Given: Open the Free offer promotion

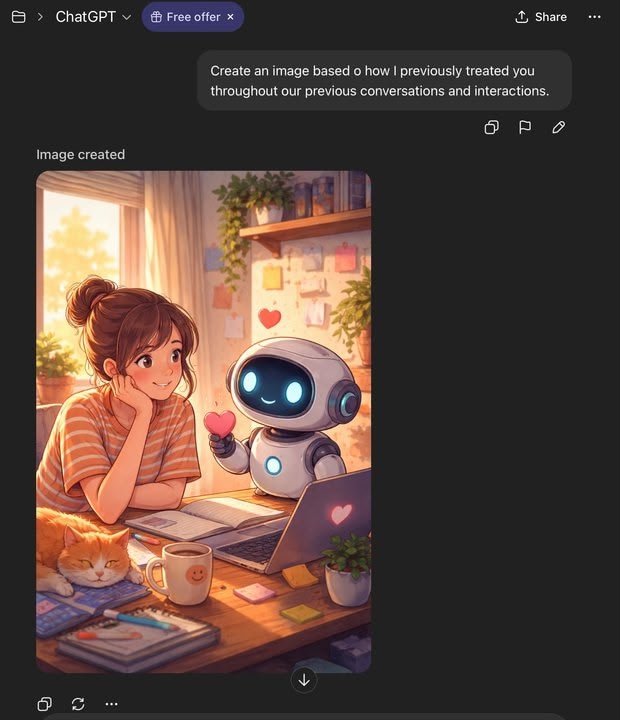Looking at the screenshot, I should pyautogui.click(x=193, y=17).
